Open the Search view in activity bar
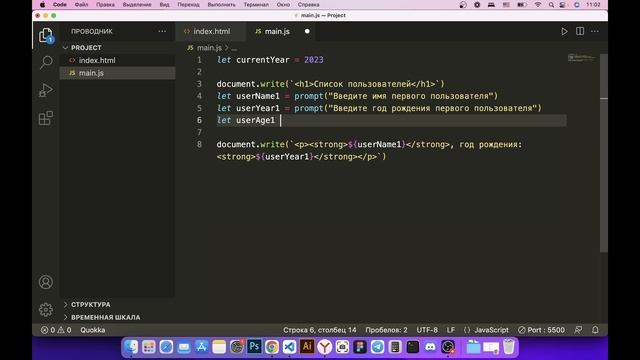 click(46, 62)
